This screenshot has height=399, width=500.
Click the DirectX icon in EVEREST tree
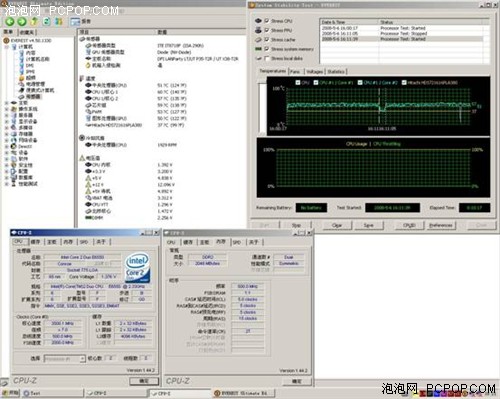click(x=14, y=146)
